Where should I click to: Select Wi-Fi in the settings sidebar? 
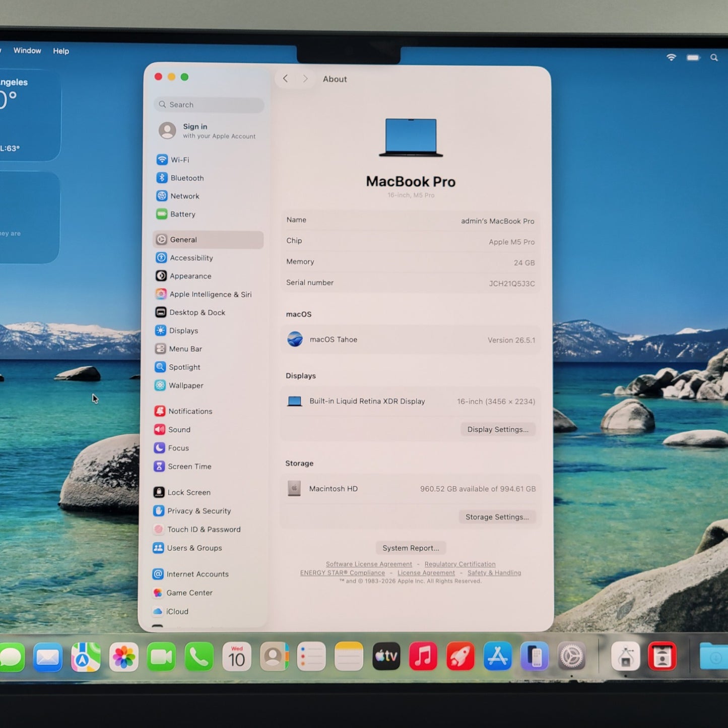[208, 160]
